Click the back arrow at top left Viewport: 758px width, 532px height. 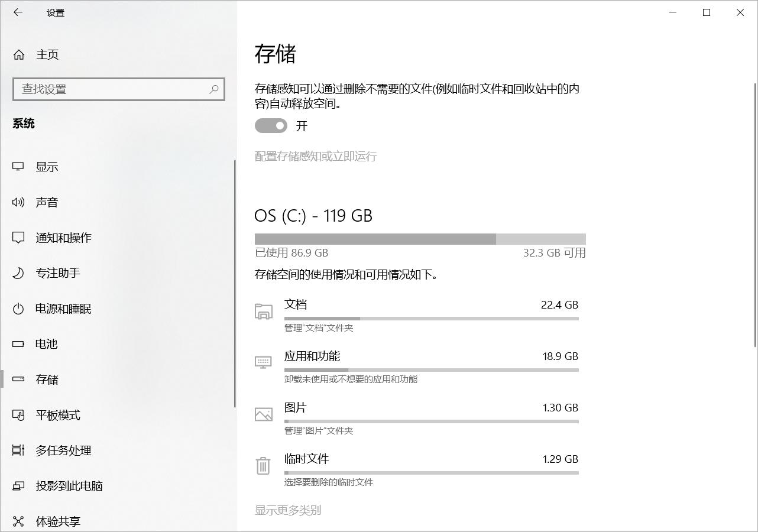17,12
